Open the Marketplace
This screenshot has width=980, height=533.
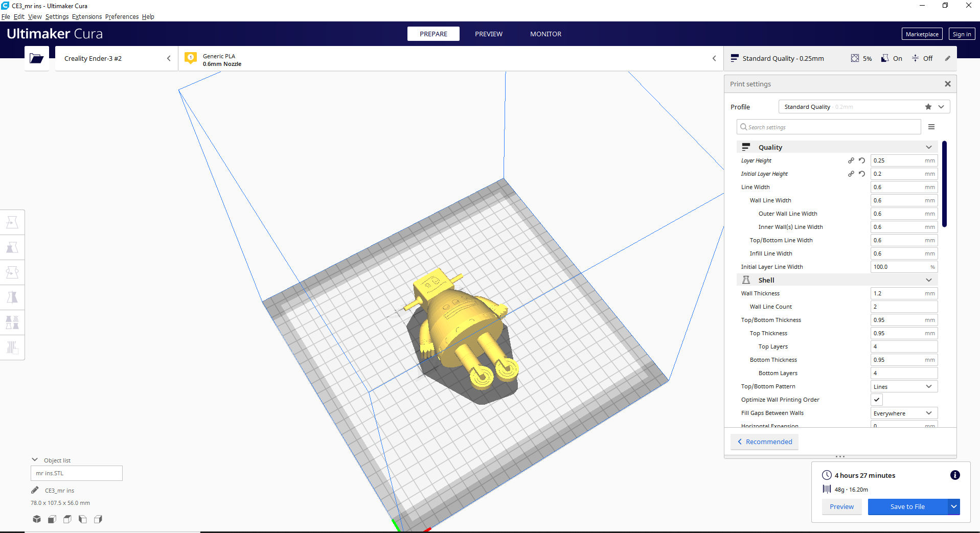pos(922,34)
